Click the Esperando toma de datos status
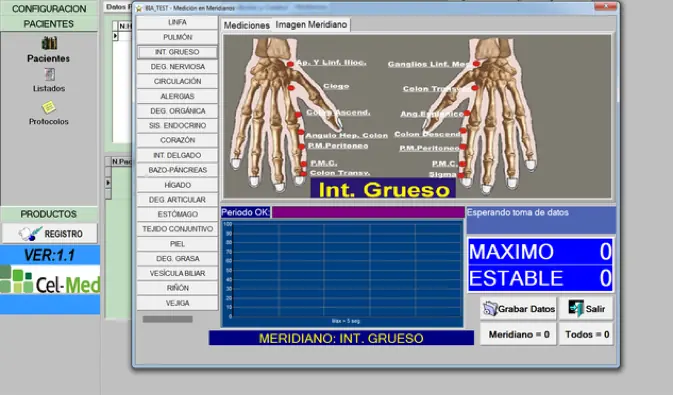This screenshot has height=395, width=673. tap(541, 220)
